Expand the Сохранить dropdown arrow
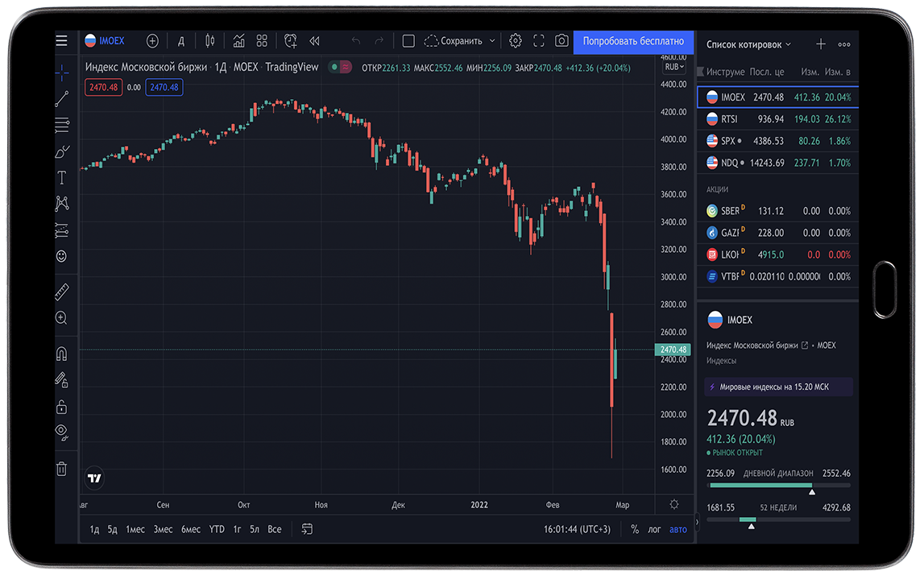The width and height of the screenshot is (924, 575). pyautogui.click(x=492, y=40)
